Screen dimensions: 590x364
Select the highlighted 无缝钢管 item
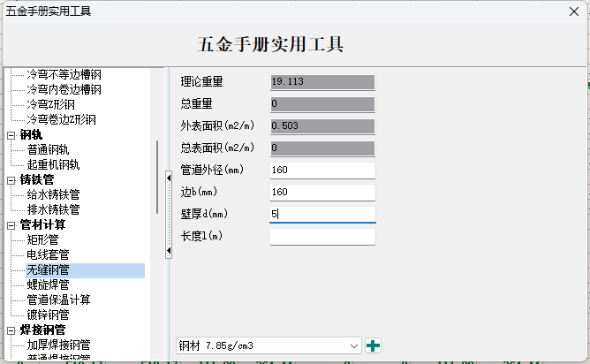pyautogui.click(x=85, y=270)
